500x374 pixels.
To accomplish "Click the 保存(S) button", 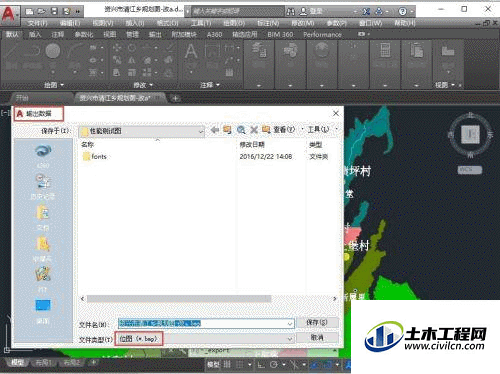I will tap(317, 322).
